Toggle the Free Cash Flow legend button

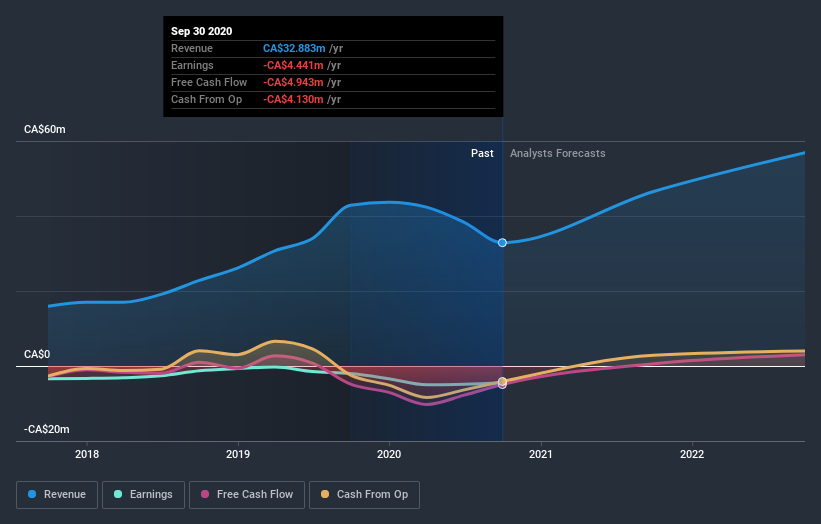247,495
